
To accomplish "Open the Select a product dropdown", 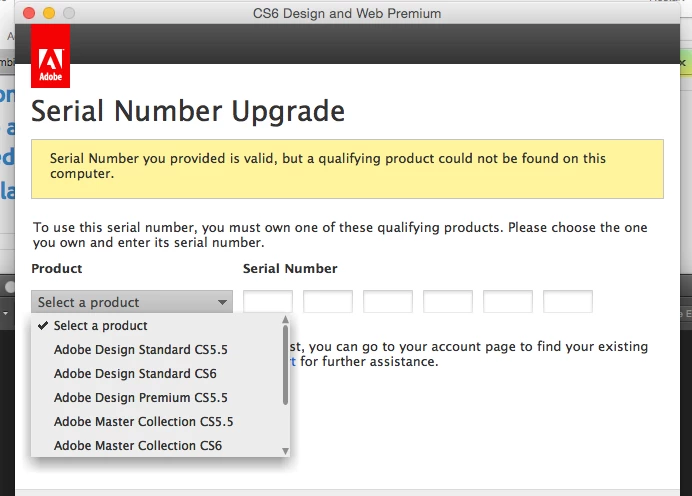I will pos(132,302).
